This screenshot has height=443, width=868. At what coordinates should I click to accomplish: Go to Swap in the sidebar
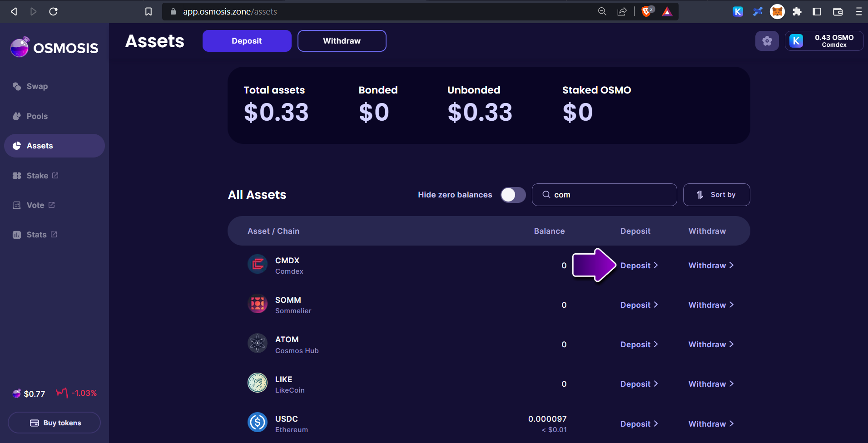tap(37, 86)
